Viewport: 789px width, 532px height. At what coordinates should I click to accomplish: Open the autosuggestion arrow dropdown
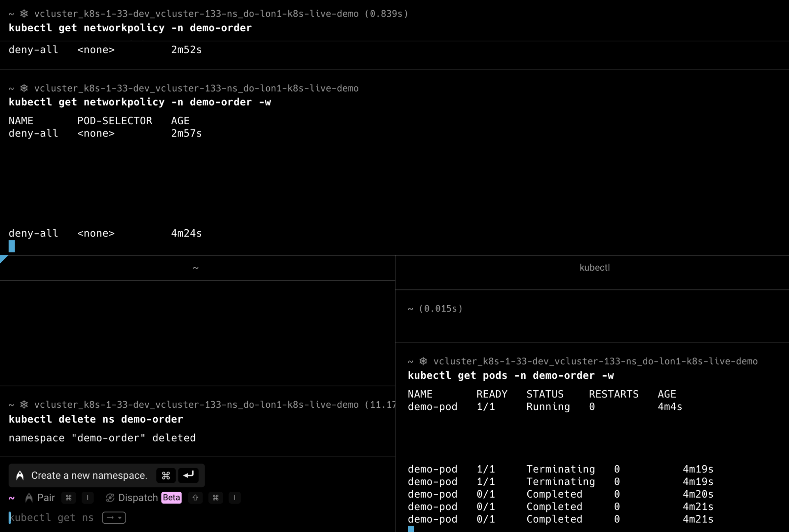click(114, 517)
